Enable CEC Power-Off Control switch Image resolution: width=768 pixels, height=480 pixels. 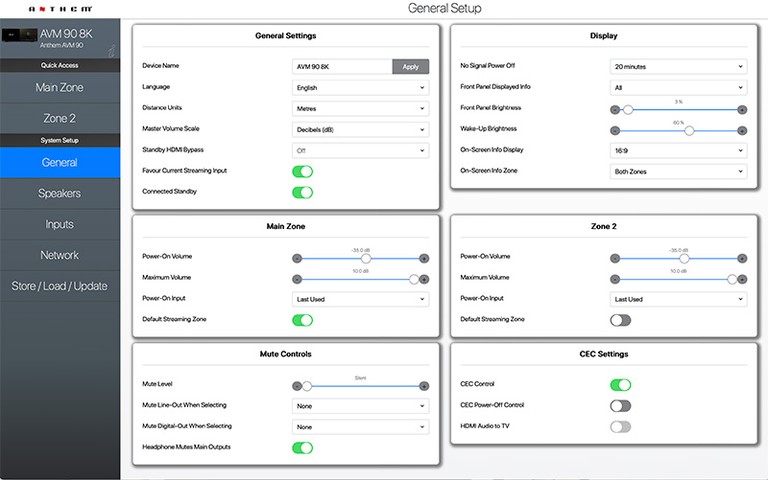[620, 405]
